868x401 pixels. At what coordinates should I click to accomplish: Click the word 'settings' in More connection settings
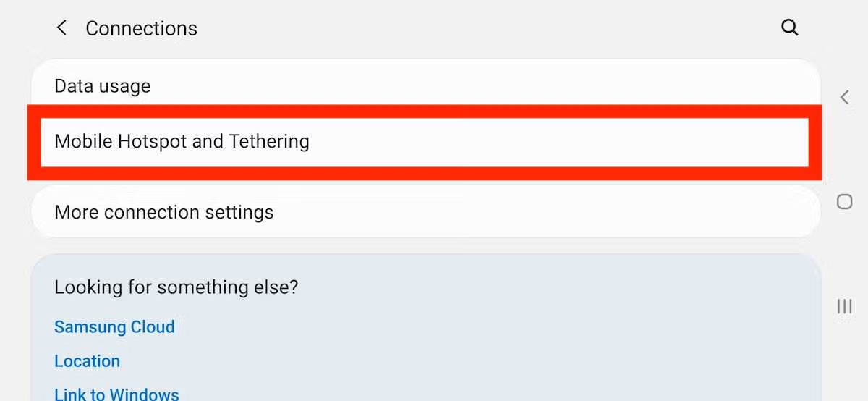[240, 212]
